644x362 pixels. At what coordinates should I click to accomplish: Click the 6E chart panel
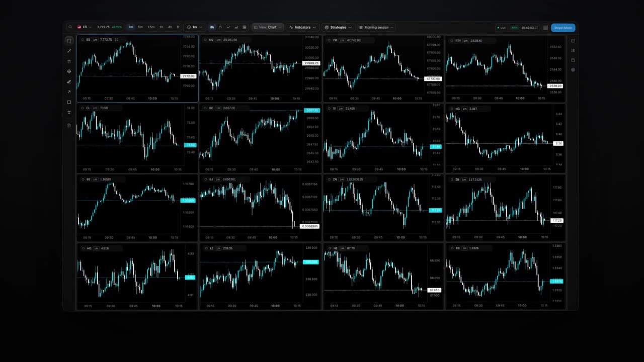(x=137, y=208)
